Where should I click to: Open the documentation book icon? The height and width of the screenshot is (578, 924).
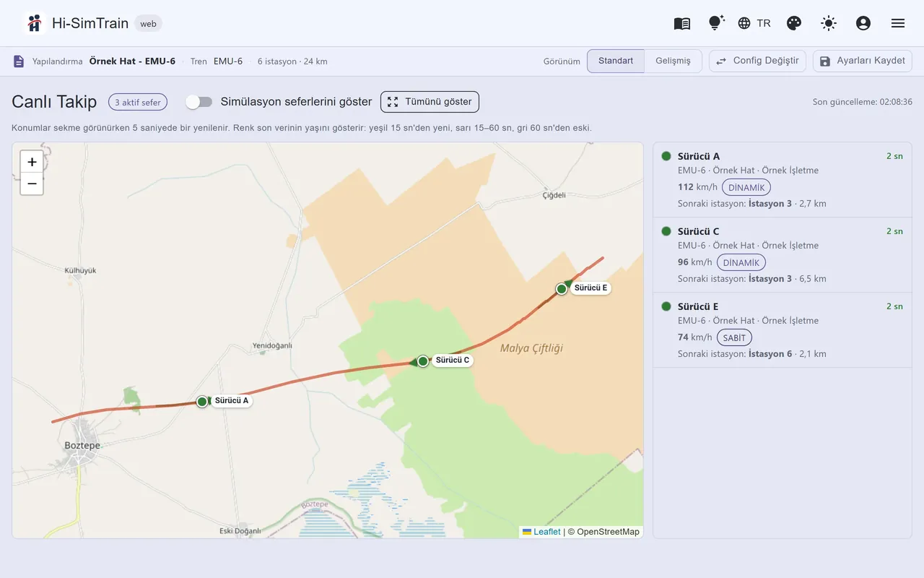pyautogui.click(x=682, y=23)
